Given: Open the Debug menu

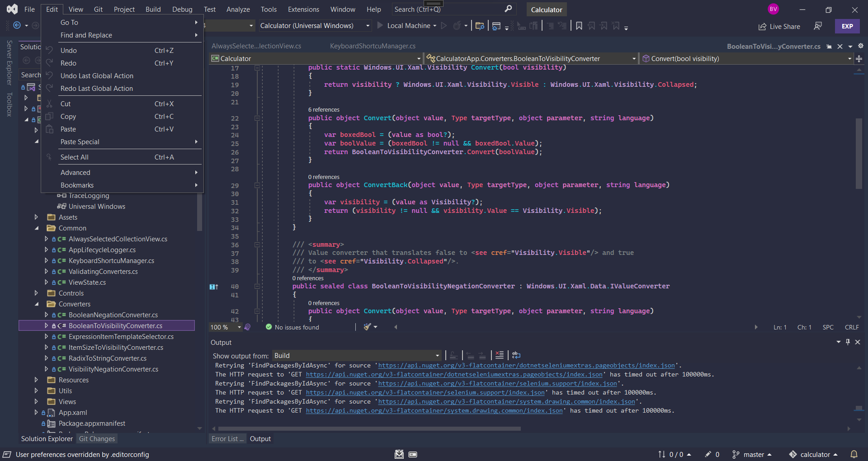Looking at the screenshot, I should pyautogui.click(x=182, y=9).
